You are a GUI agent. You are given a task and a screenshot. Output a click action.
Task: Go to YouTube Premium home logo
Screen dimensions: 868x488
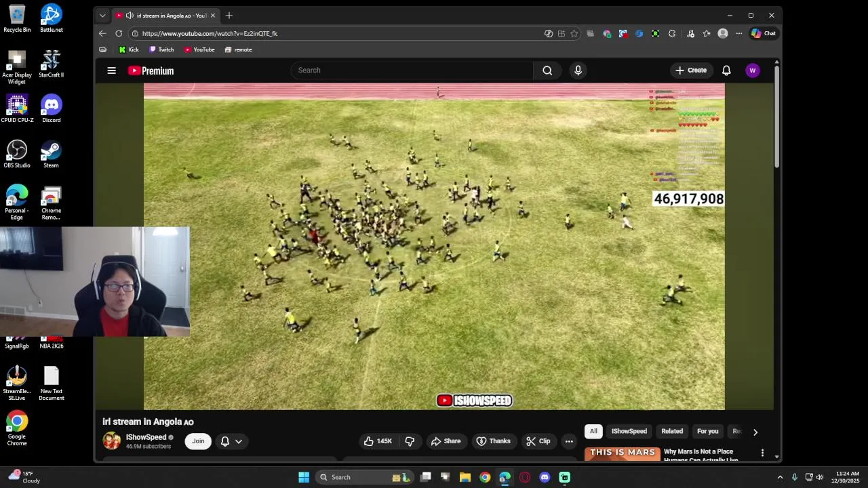[x=151, y=70]
